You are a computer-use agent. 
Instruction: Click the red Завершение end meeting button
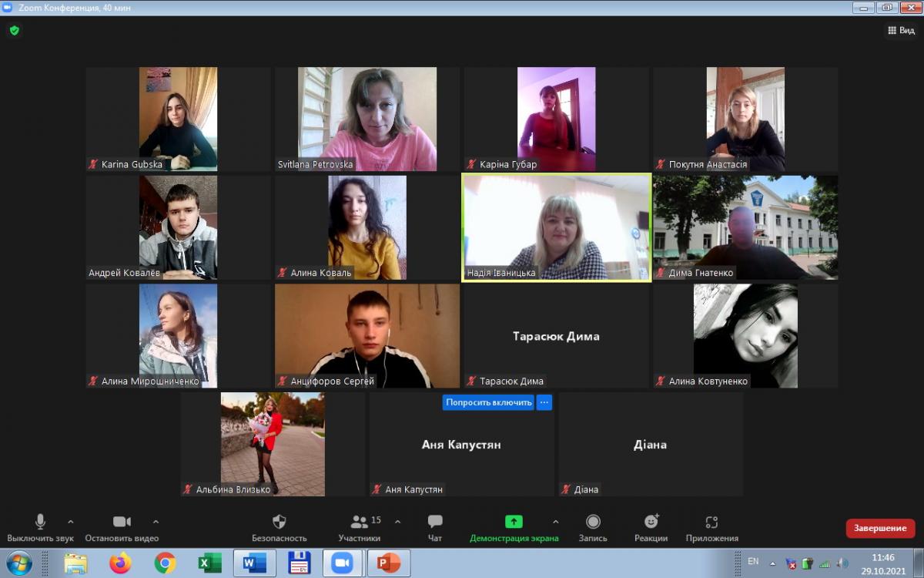pos(880,529)
